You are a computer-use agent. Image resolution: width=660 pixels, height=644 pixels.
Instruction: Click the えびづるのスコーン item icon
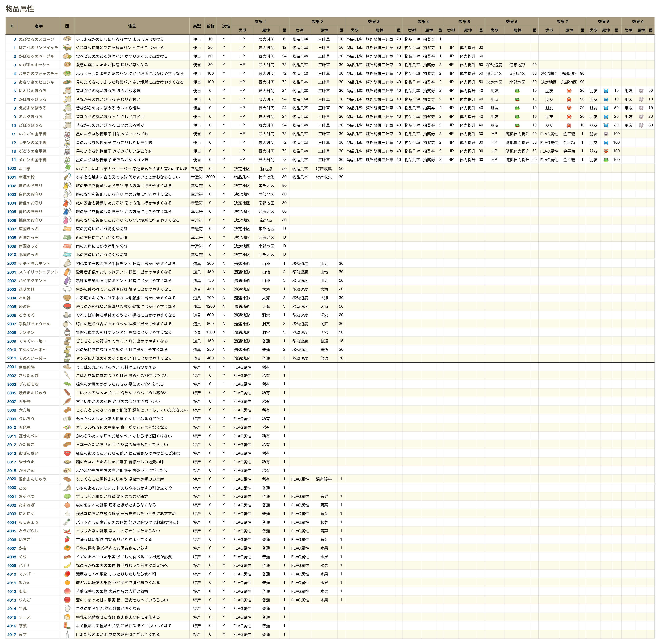coord(67,39)
